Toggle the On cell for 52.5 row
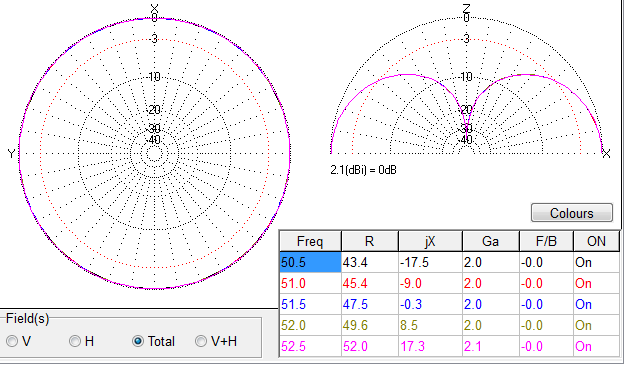This screenshot has width=625, height=365. (x=596, y=346)
